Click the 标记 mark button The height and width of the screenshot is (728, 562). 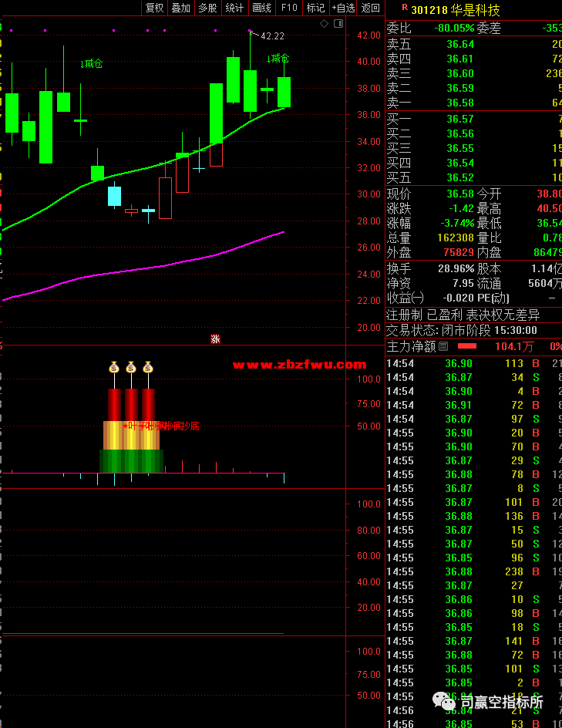(x=315, y=8)
